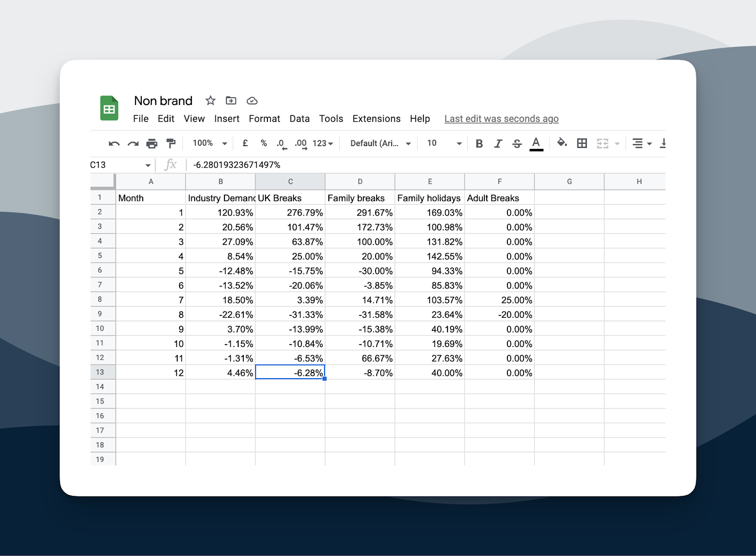The height and width of the screenshot is (556, 756).
Task: Open the Default (Ari... font dropdown
Action: (381, 143)
